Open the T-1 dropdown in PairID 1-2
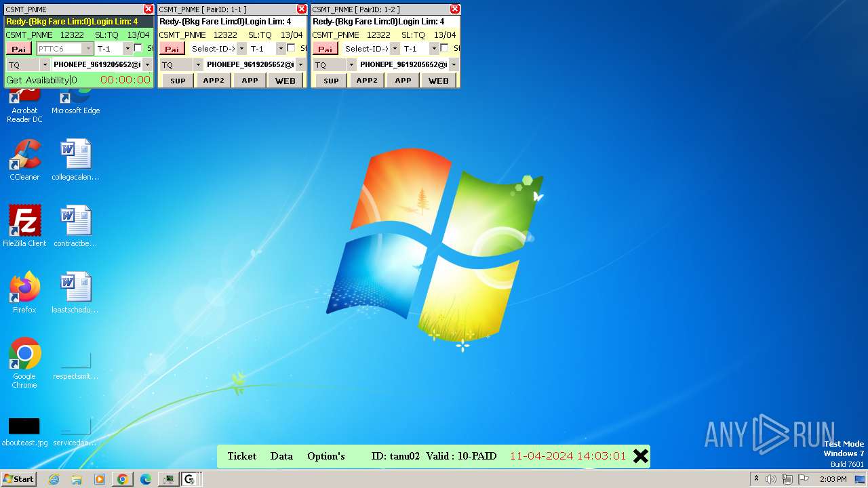The image size is (868, 488). click(x=433, y=49)
